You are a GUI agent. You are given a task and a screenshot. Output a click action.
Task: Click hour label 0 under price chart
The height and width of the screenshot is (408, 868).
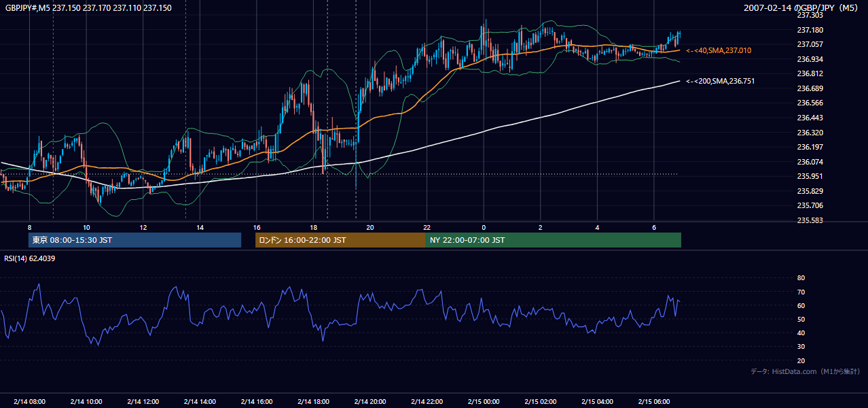coord(484,227)
